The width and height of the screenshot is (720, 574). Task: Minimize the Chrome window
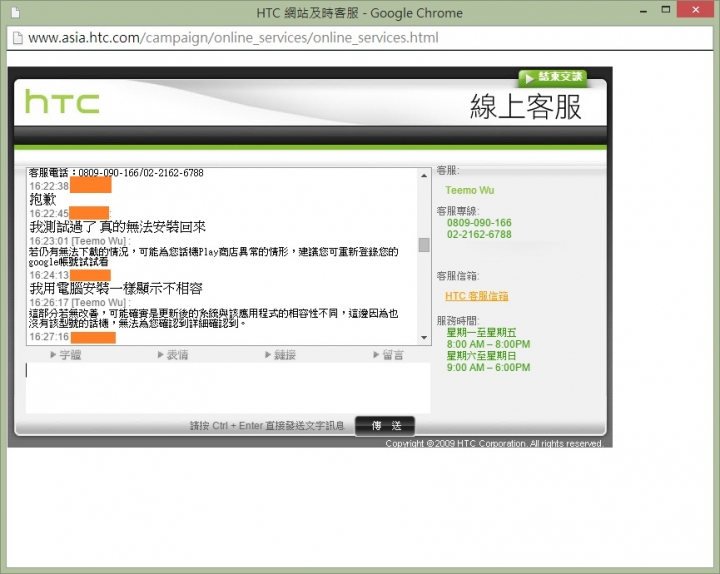coord(643,10)
